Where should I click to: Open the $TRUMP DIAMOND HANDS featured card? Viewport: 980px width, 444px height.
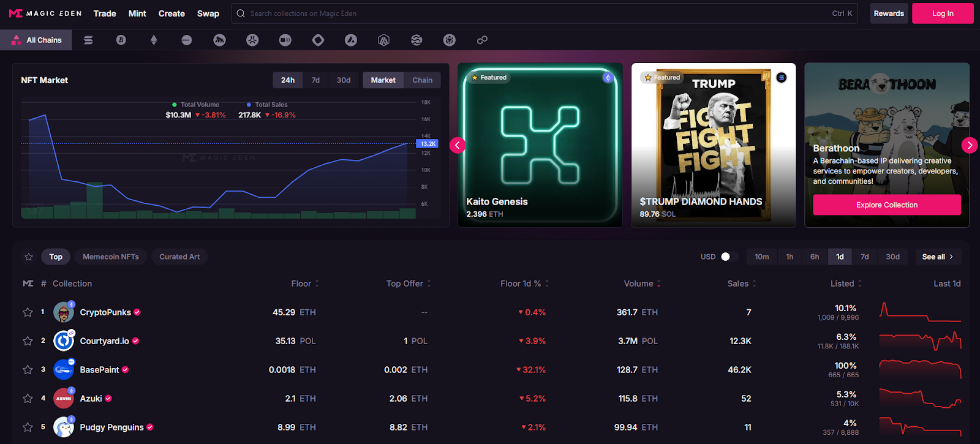tap(714, 145)
